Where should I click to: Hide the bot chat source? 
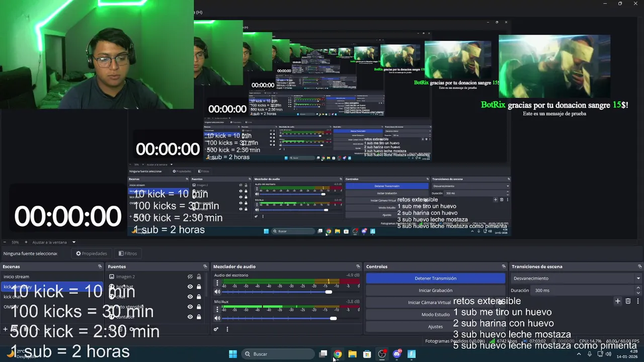[x=190, y=287]
